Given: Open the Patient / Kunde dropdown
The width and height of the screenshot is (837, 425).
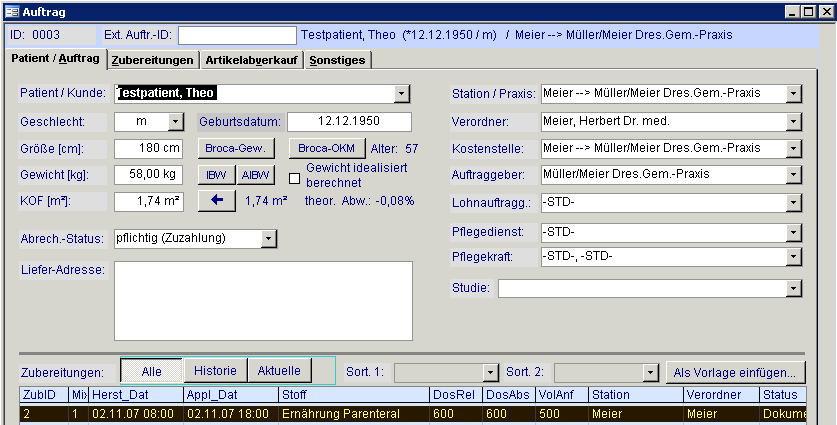Looking at the screenshot, I should pyautogui.click(x=401, y=93).
